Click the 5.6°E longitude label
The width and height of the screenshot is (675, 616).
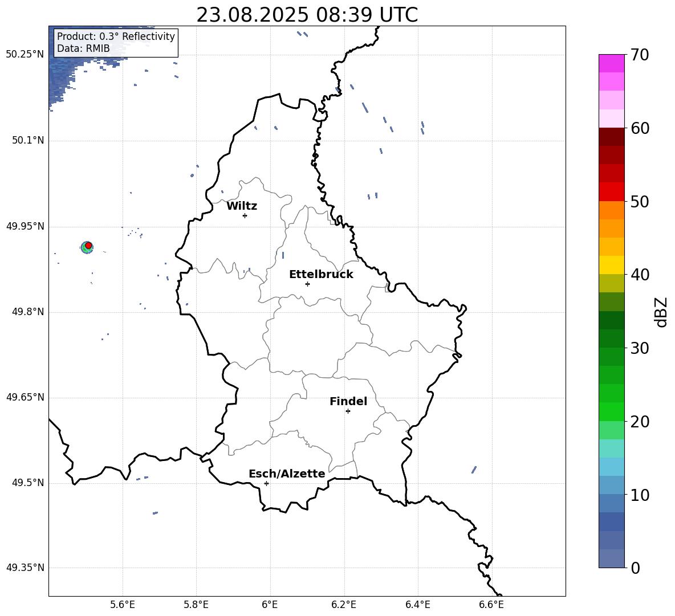(x=123, y=605)
